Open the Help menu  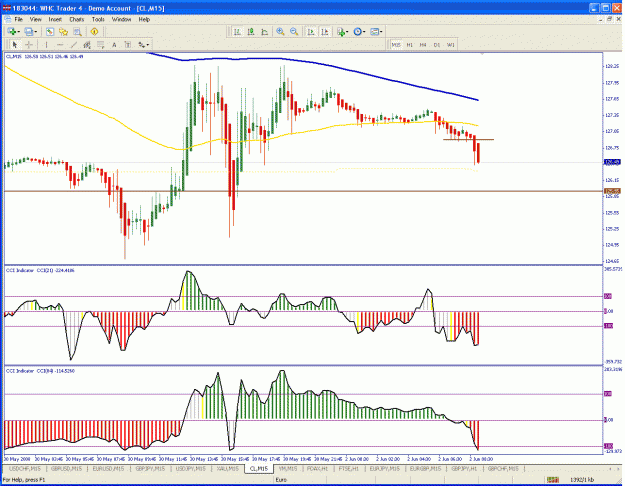click(x=144, y=19)
